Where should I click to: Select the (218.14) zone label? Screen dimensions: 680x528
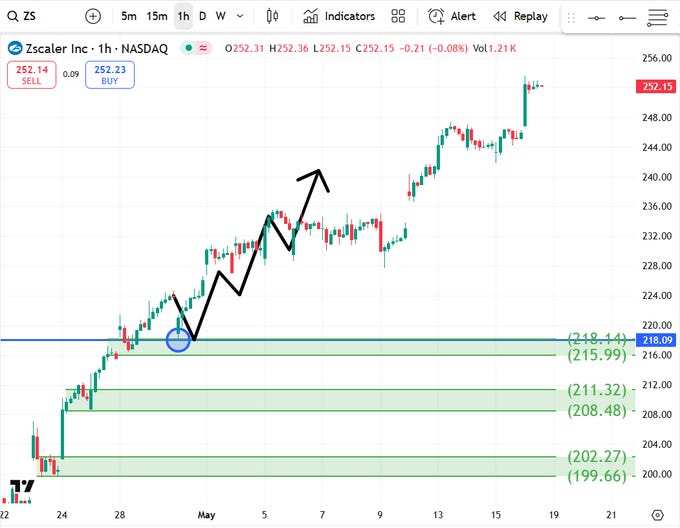pos(597,337)
